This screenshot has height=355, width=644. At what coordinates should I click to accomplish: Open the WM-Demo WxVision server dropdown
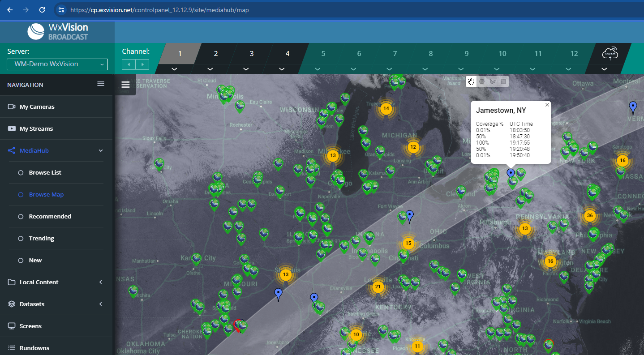[57, 64]
